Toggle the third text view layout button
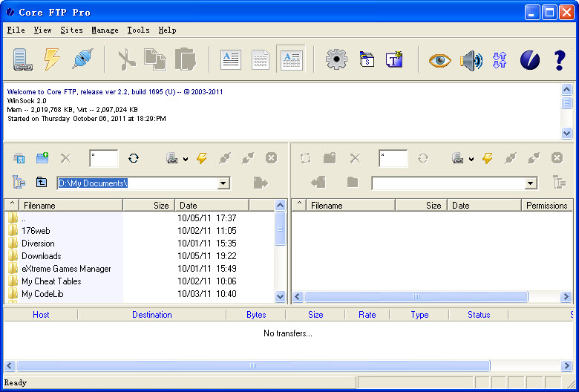The width and height of the screenshot is (579, 392). tap(290, 59)
